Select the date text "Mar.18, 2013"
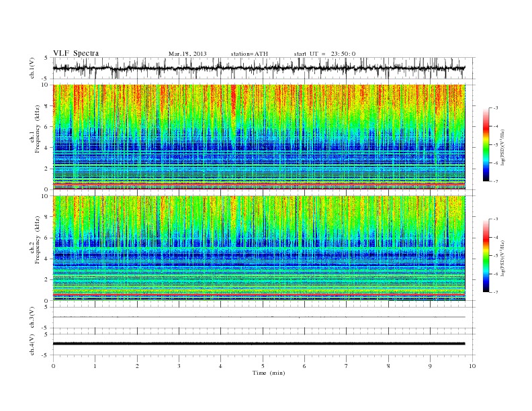The height and width of the screenshot is (411, 532). pos(187,54)
